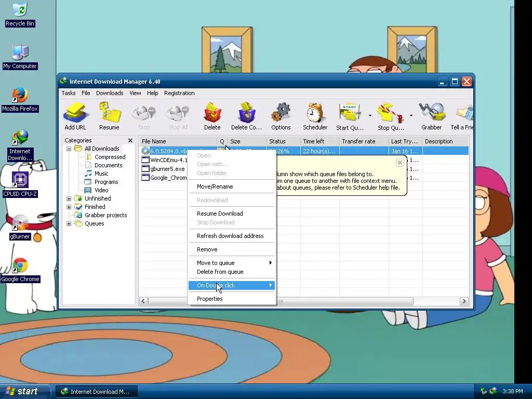The height and width of the screenshot is (399, 532).
Task: Sort by Time left column header
Action: tap(320, 141)
